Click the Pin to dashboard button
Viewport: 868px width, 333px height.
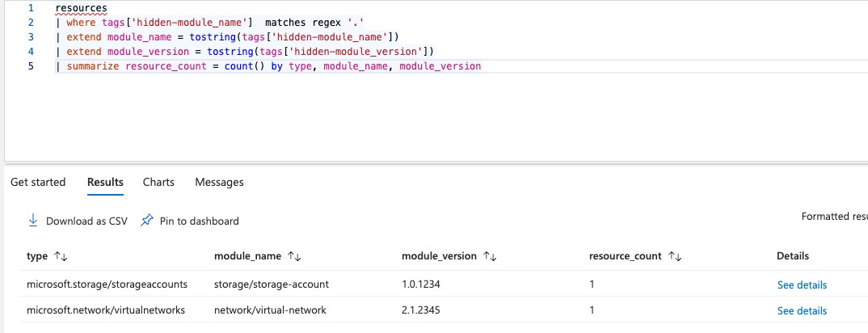[190, 221]
